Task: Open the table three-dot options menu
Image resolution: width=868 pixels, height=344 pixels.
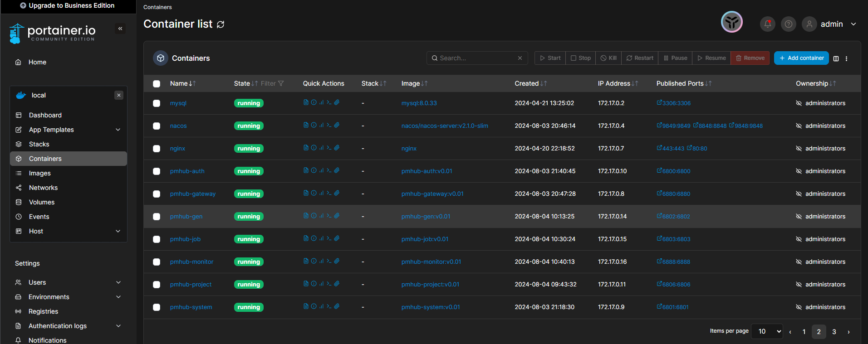Action: pyautogui.click(x=846, y=58)
